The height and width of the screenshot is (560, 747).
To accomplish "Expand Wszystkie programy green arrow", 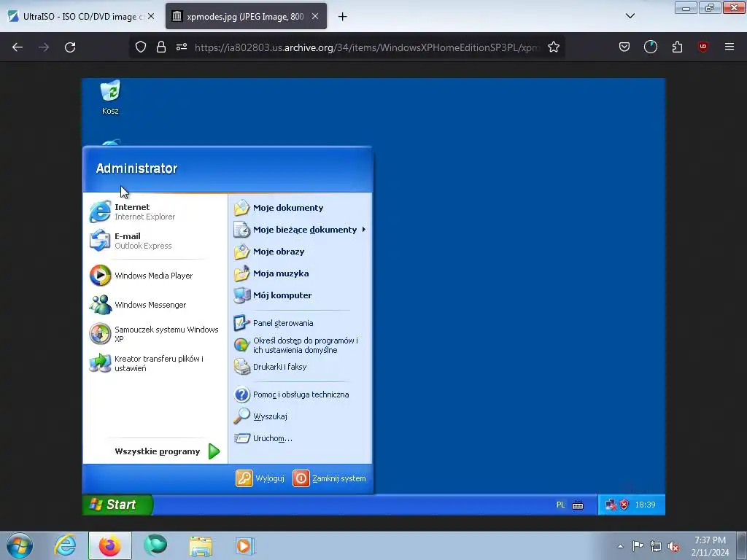I will click(214, 451).
